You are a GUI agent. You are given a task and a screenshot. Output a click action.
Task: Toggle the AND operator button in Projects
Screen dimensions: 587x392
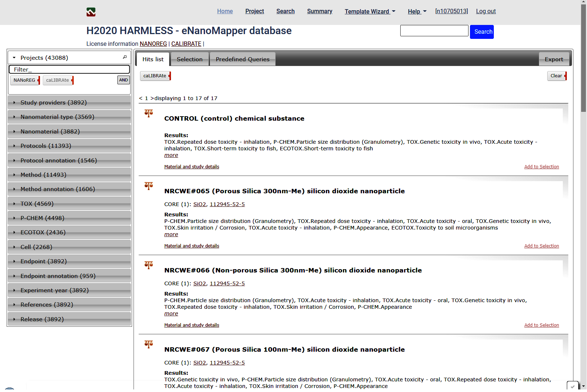[124, 80]
